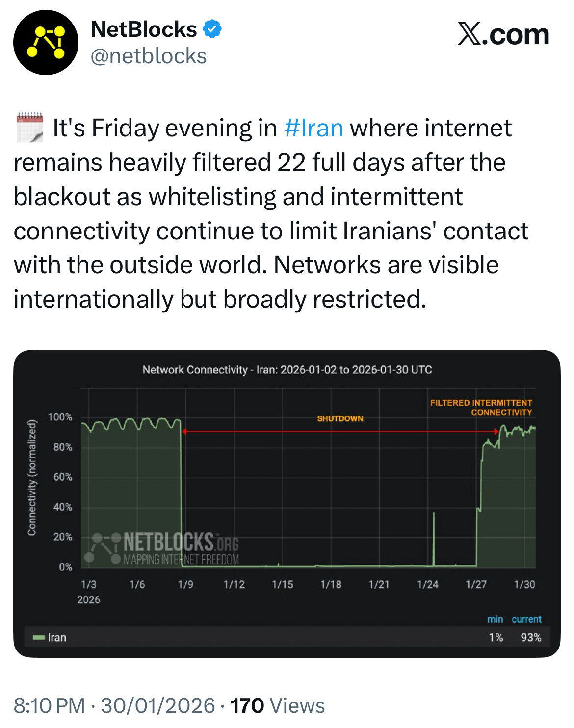
Task: Click the Filtered Intermittent Connectivity label
Action: coord(481,407)
